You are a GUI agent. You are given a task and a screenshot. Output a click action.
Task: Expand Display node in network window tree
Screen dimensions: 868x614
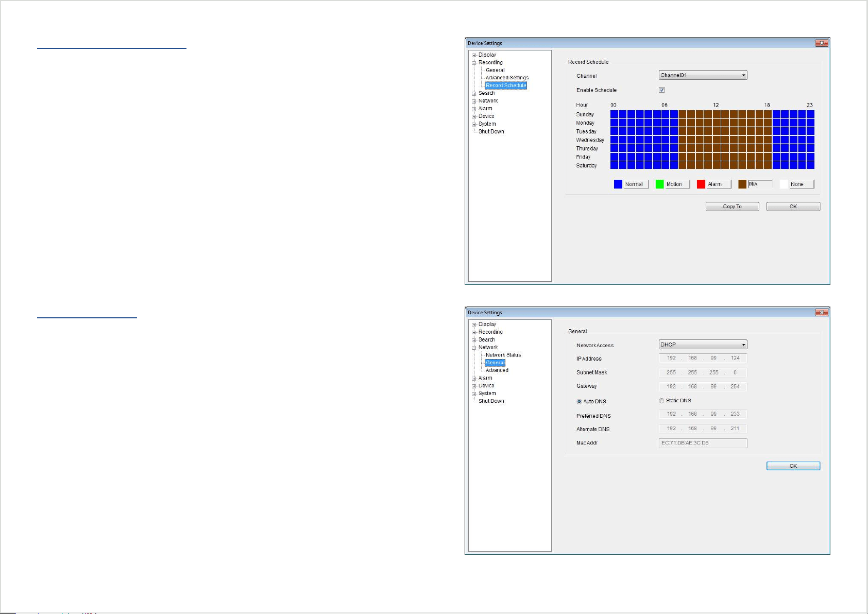pos(474,325)
